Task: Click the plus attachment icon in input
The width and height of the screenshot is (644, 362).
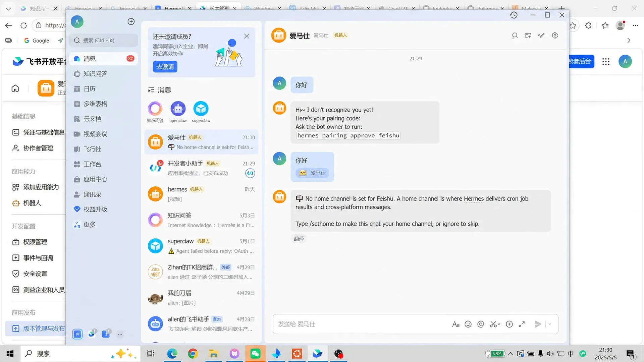Action: (509, 324)
